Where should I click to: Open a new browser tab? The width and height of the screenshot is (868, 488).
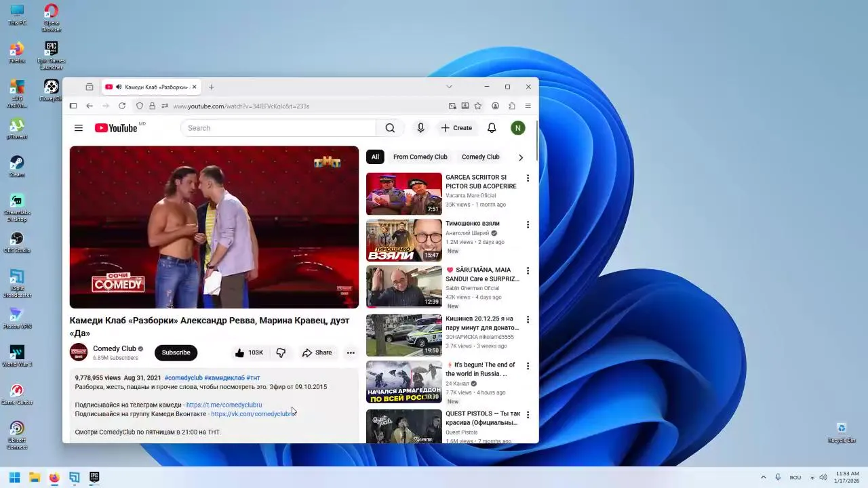pyautogui.click(x=211, y=87)
